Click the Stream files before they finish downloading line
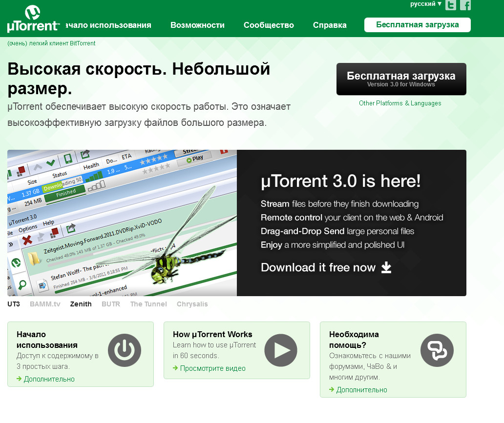 [x=339, y=204]
